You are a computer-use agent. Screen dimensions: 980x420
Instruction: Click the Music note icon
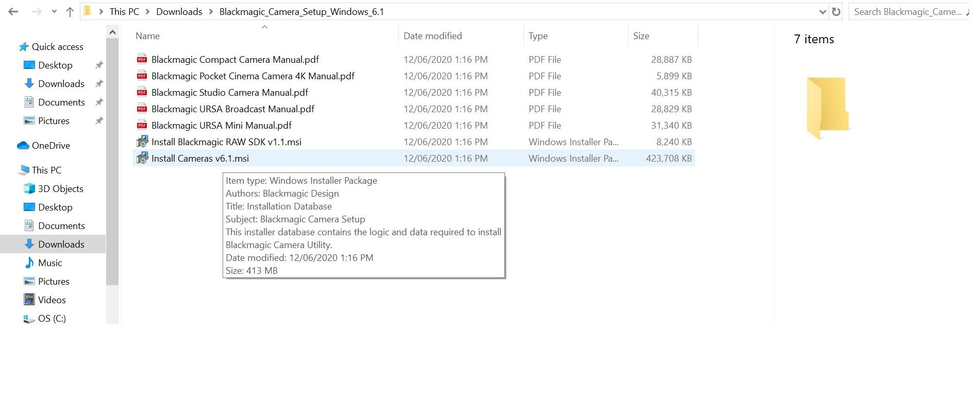tap(29, 262)
